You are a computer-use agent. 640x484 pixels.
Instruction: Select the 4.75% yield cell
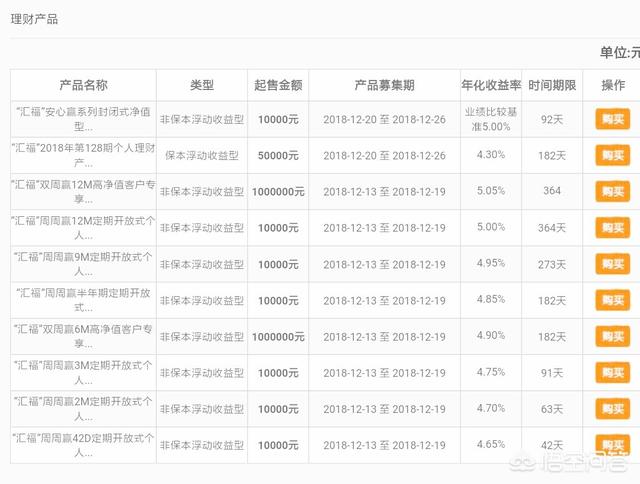pos(491,372)
